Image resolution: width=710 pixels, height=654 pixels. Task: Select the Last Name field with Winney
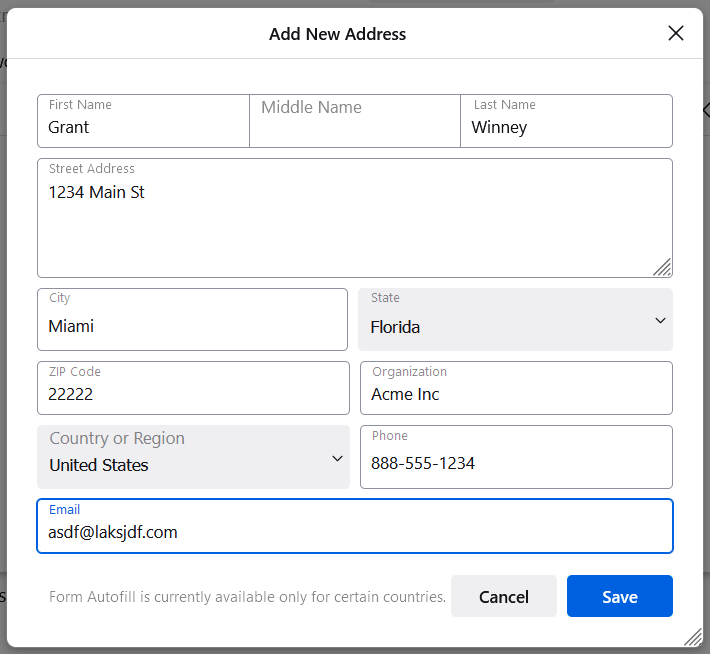pyautogui.click(x=566, y=121)
